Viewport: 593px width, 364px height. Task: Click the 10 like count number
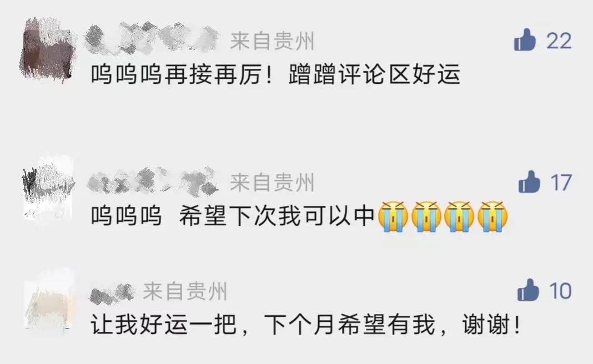pos(560,291)
